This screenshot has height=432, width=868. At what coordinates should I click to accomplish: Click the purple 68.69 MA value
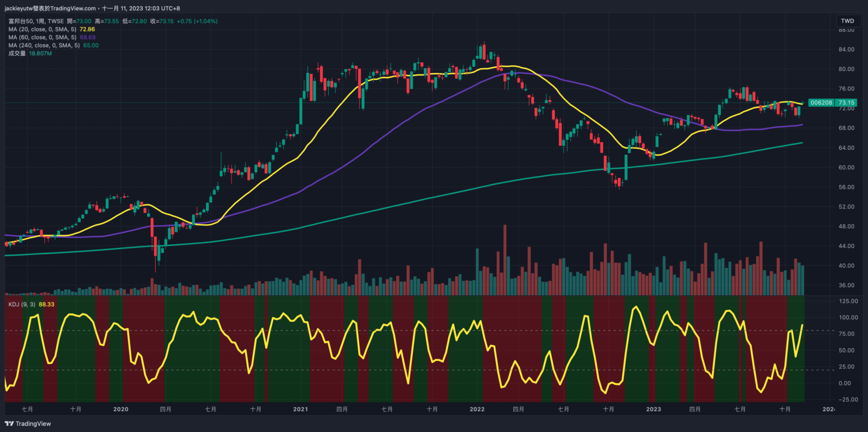87,37
